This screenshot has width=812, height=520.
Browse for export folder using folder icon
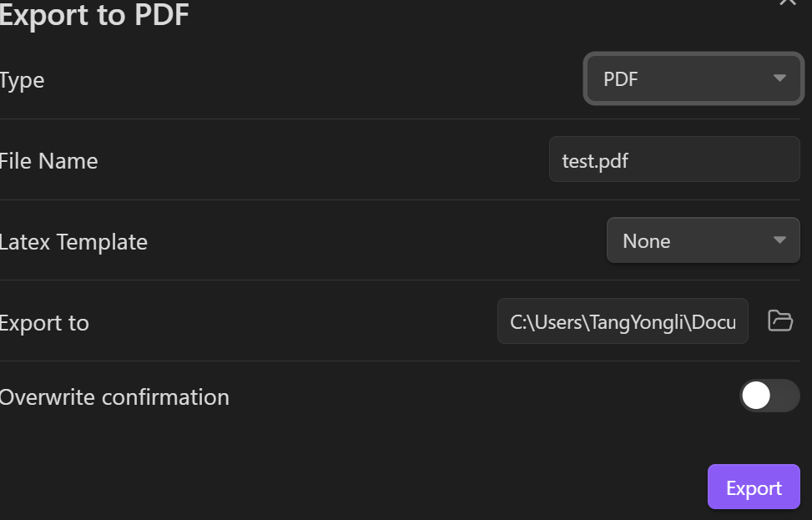pyautogui.click(x=780, y=321)
